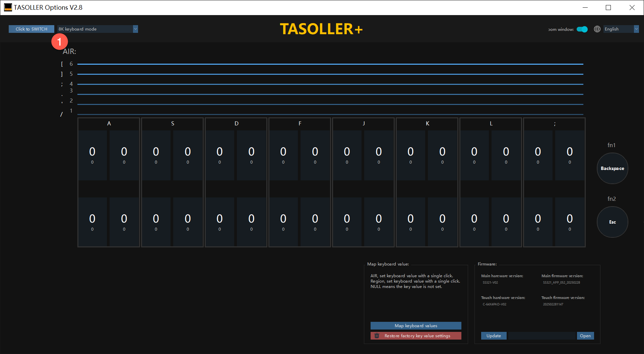The width and height of the screenshot is (644, 354).
Task: Close the TASOLLER Options window
Action: (632, 7)
